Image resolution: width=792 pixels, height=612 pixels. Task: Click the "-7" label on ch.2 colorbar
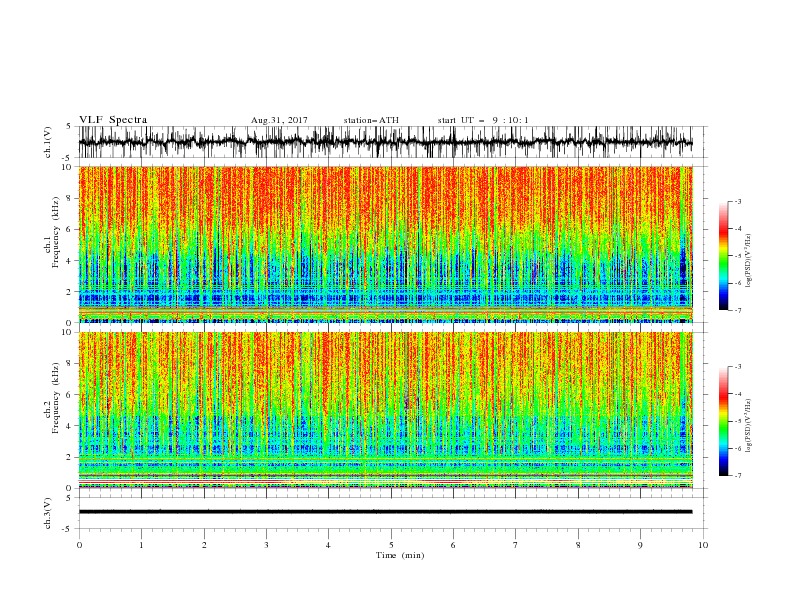coord(738,476)
